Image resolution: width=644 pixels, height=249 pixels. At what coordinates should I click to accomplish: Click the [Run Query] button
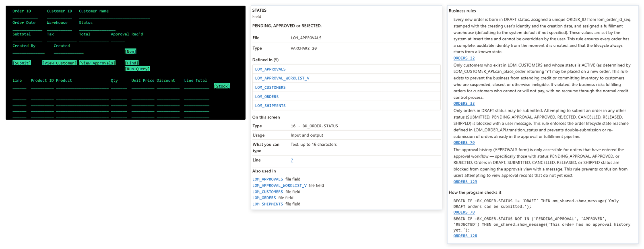tap(137, 69)
